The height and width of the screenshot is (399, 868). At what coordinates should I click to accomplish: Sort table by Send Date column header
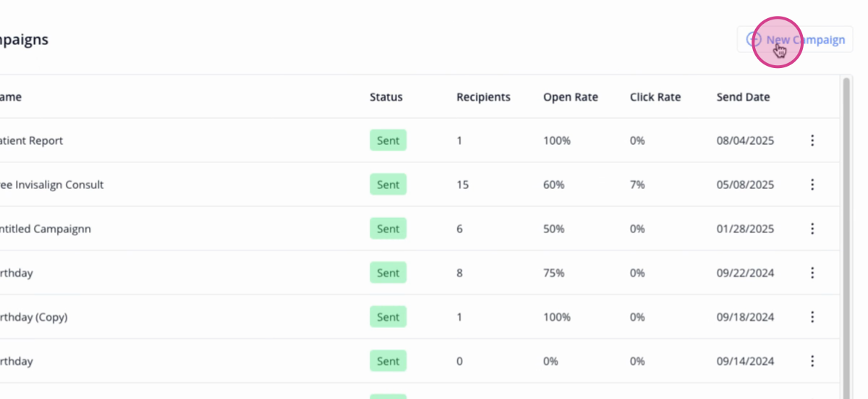click(744, 97)
